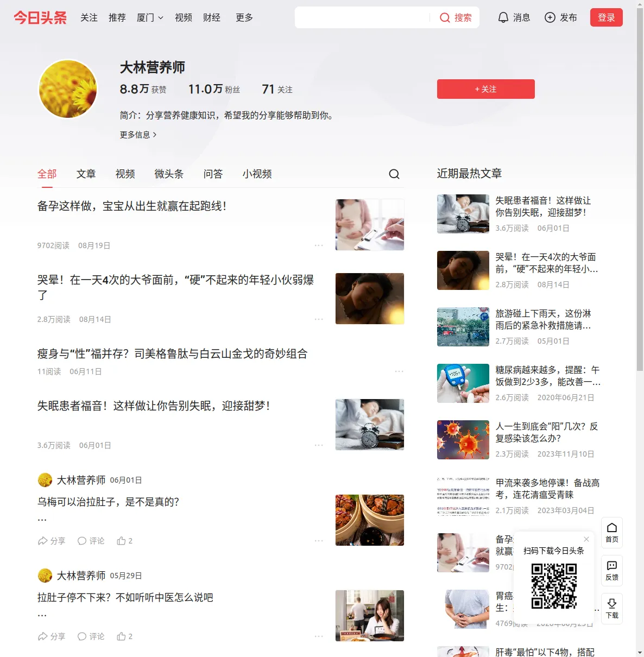Click author avatar on 06月01日 post
The image size is (644, 657).
[x=45, y=480]
